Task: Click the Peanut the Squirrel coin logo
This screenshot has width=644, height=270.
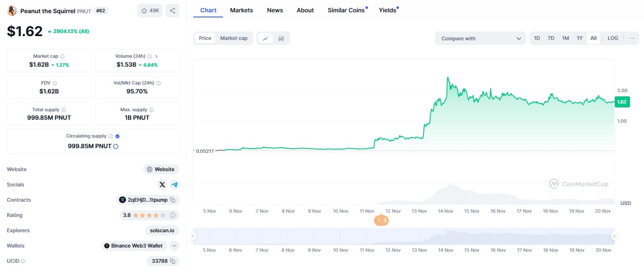Action: (x=12, y=11)
